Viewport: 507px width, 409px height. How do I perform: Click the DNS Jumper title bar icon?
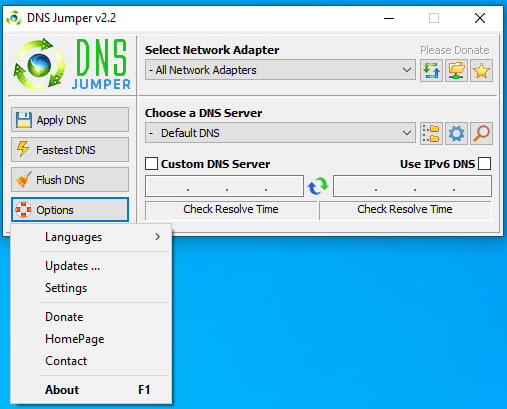coord(14,18)
